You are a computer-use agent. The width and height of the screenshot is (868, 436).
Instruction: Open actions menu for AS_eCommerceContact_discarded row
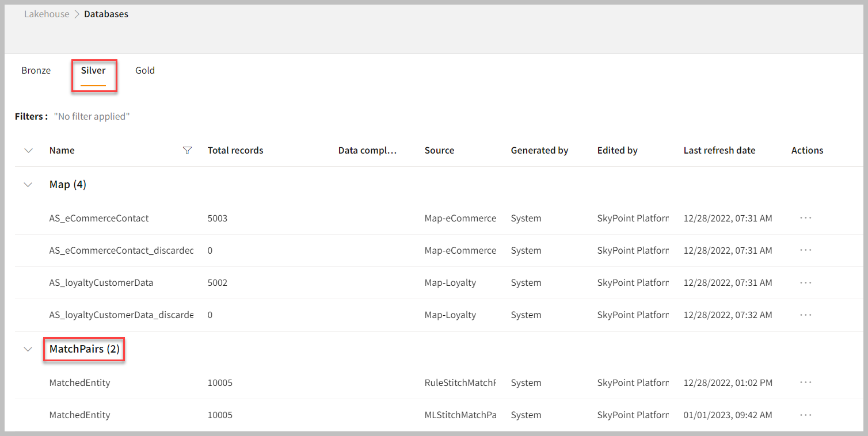(805, 250)
